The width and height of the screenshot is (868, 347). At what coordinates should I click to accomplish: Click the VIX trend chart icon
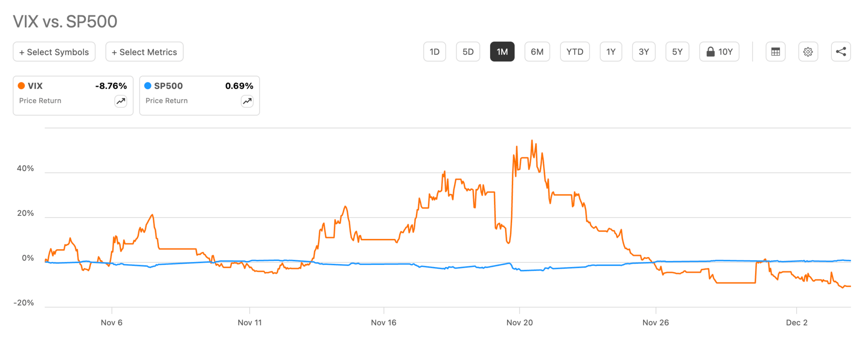(x=121, y=101)
